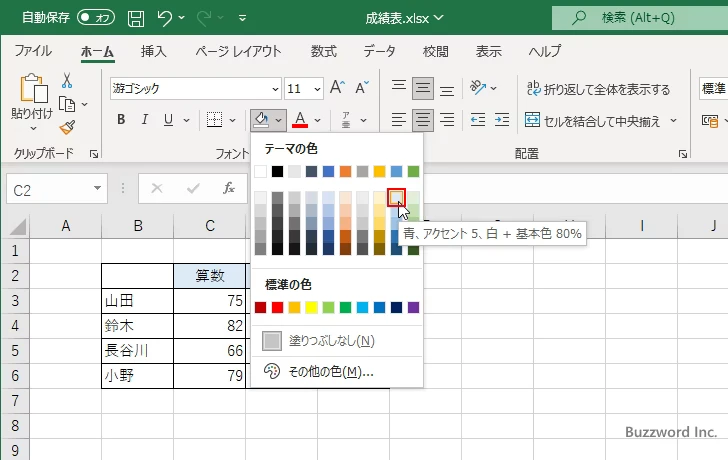728x460 pixels.
Task: Click the Font Color red A icon
Action: pos(300,120)
